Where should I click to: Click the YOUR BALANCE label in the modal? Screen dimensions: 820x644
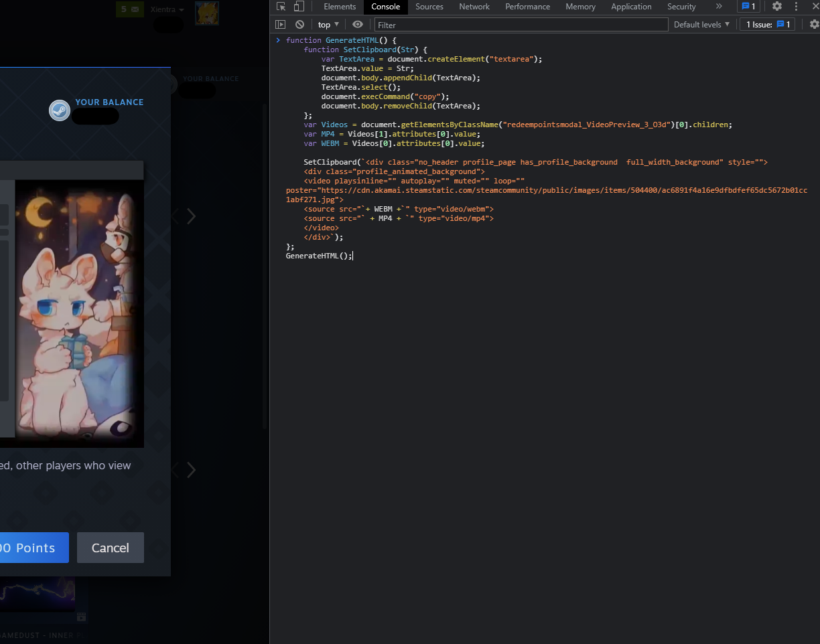tap(109, 102)
